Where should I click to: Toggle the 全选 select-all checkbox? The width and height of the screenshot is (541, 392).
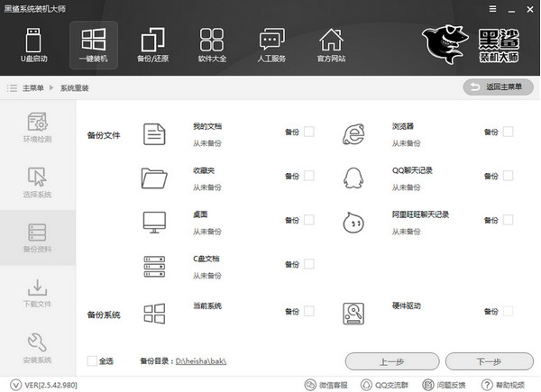pyautogui.click(x=92, y=361)
